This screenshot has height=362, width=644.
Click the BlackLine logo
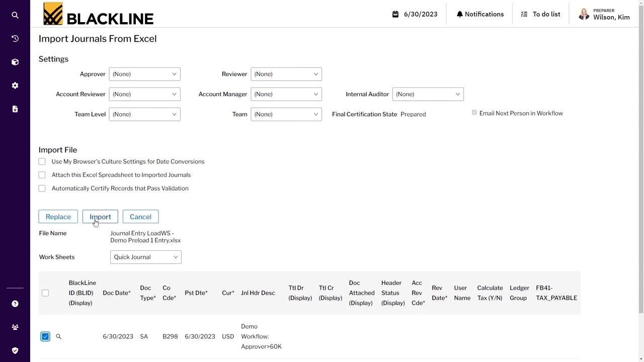[x=98, y=14]
